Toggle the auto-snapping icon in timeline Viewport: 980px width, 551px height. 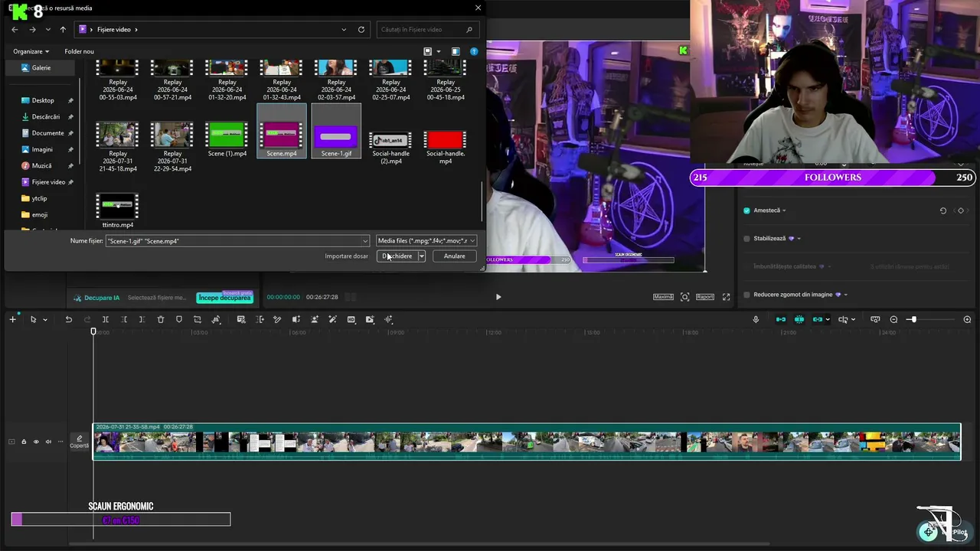[799, 319]
